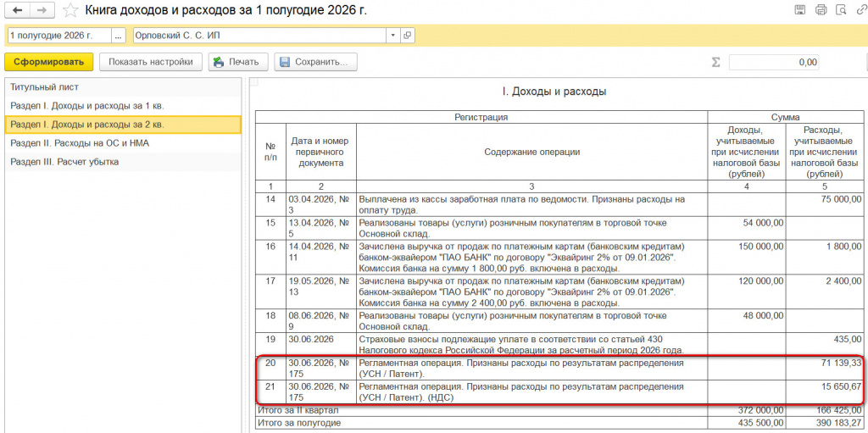Select half-year expense total 390 183,27
Screen dimensions: 868x433
824,423
